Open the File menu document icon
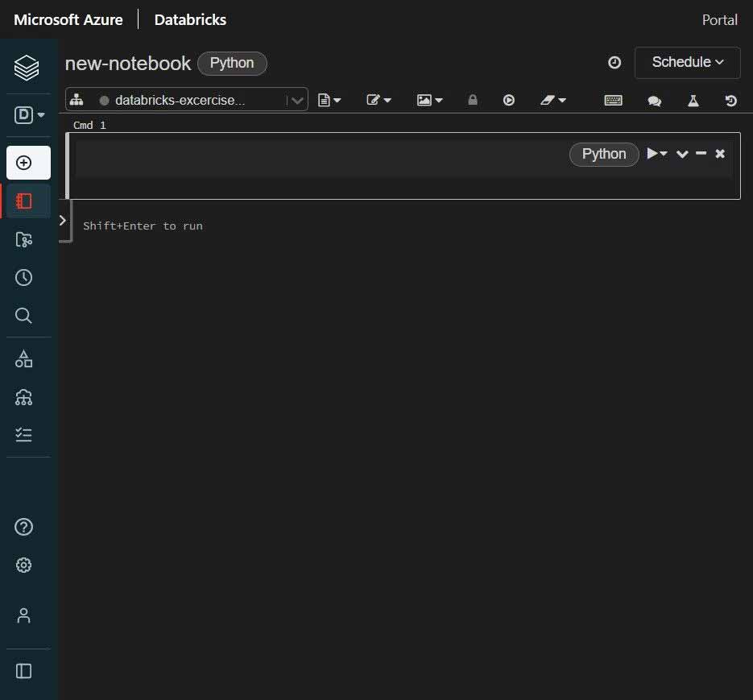Viewport: 753px width, 700px height. (x=329, y=100)
